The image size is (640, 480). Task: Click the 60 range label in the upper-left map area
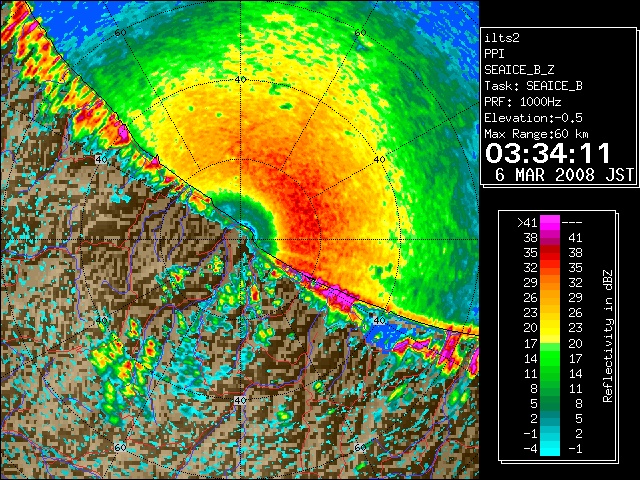[120, 33]
